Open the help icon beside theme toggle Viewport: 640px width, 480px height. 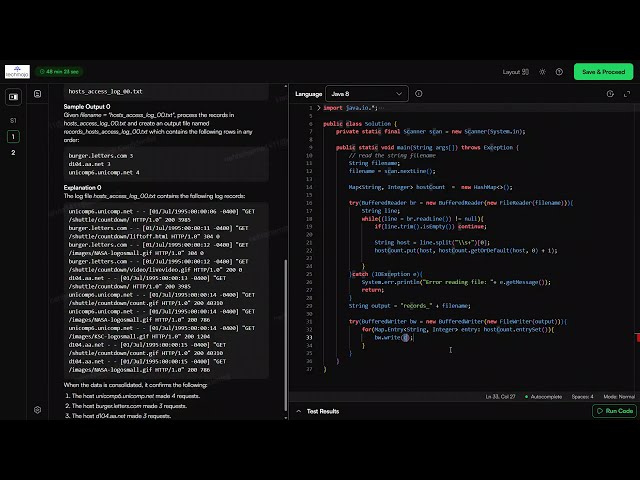pos(559,72)
